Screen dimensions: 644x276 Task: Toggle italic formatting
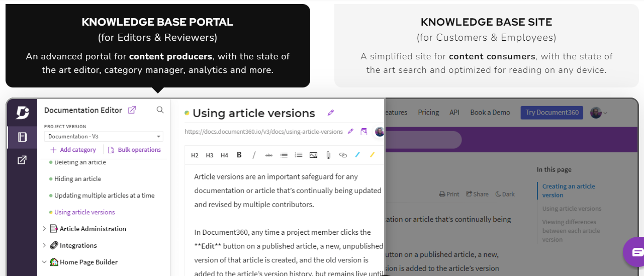pyautogui.click(x=254, y=155)
